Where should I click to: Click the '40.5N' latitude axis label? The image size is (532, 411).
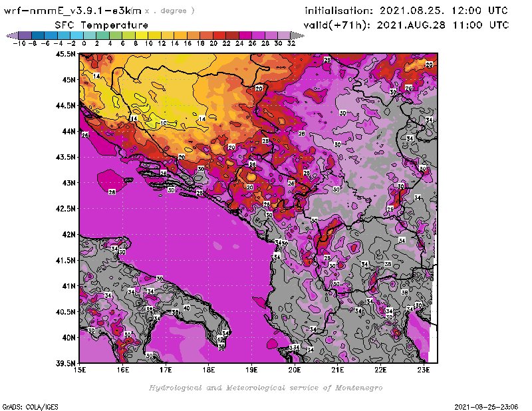tap(65, 311)
